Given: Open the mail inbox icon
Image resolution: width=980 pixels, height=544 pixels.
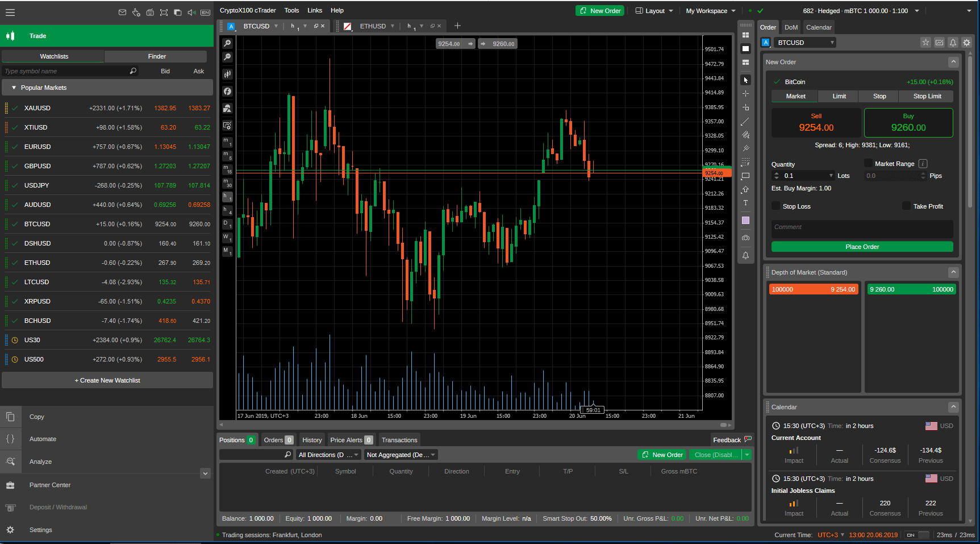Looking at the screenshot, I should coord(122,12).
